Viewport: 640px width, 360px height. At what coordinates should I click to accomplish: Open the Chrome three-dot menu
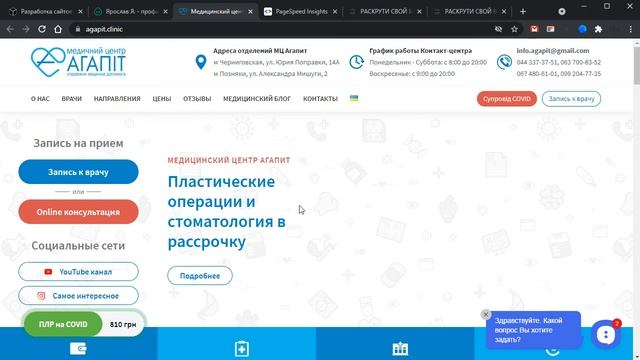631,29
